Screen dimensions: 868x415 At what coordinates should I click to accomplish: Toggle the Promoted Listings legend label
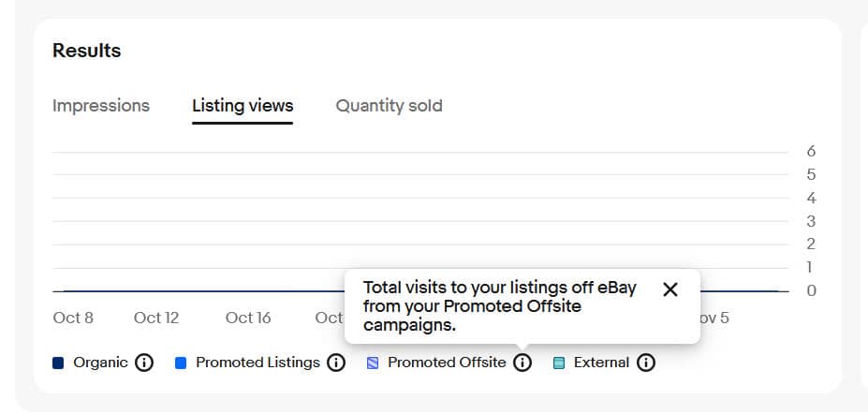(x=257, y=363)
